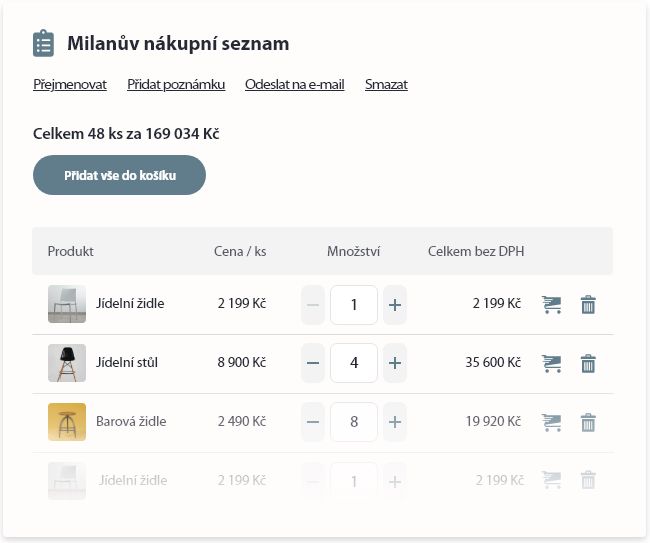
Task: Add Jídelní stůl to cart
Action: pos(551,363)
